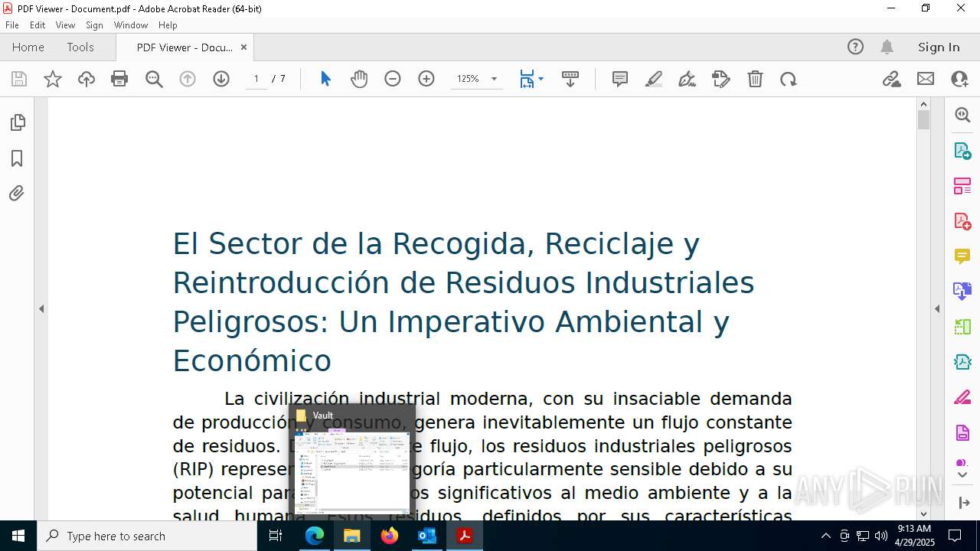This screenshot has width=980, height=551.
Task: Add document to starred with star icon
Action: click(53, 79)
